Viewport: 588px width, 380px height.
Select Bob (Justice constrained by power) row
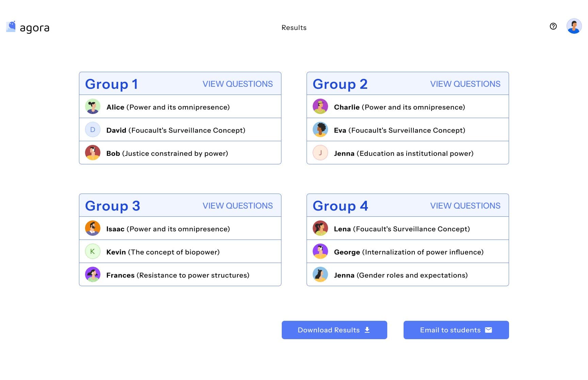tap(180, 153)
